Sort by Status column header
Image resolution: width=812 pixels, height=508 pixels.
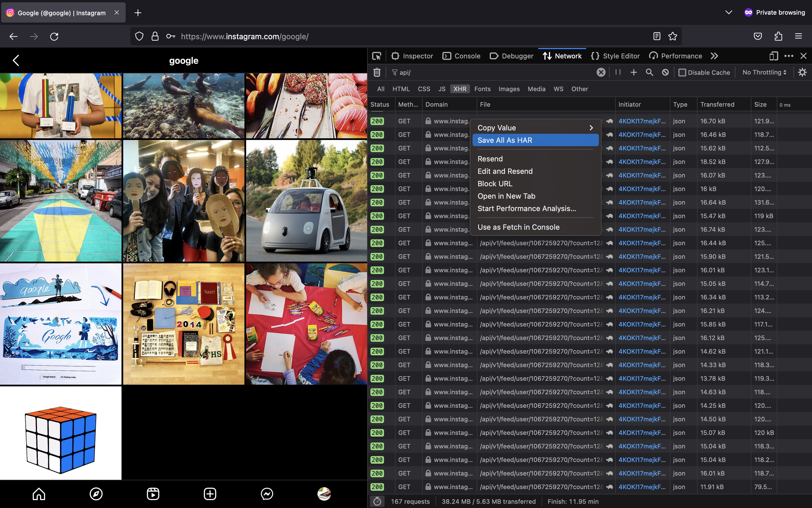pyautogui.click(x=381, y=104)
